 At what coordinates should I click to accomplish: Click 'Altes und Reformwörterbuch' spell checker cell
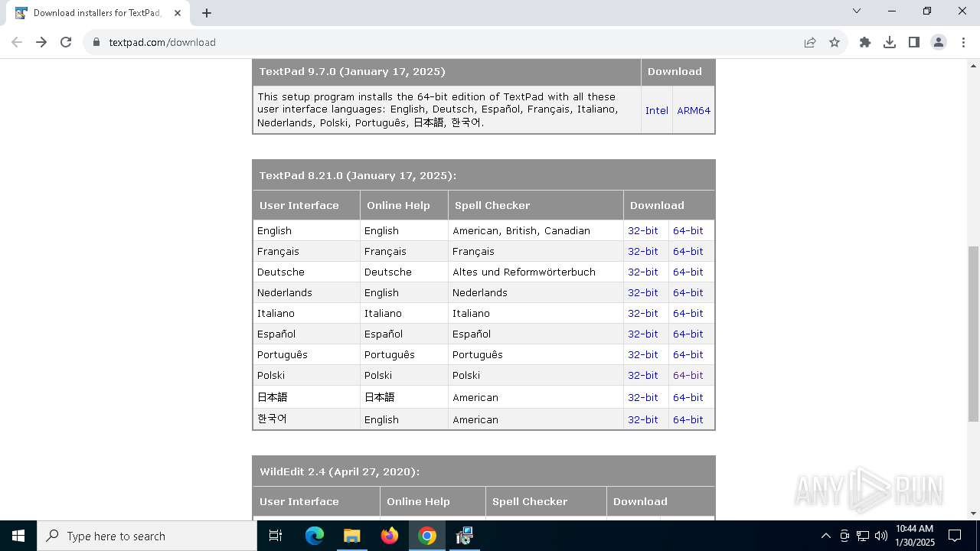tap(535, 272)
